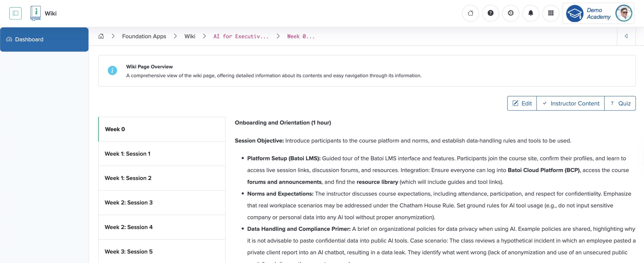Screen dimensions: 644x263
Task: Open the settings gear in top bar
Action: [x=511, y=13]
